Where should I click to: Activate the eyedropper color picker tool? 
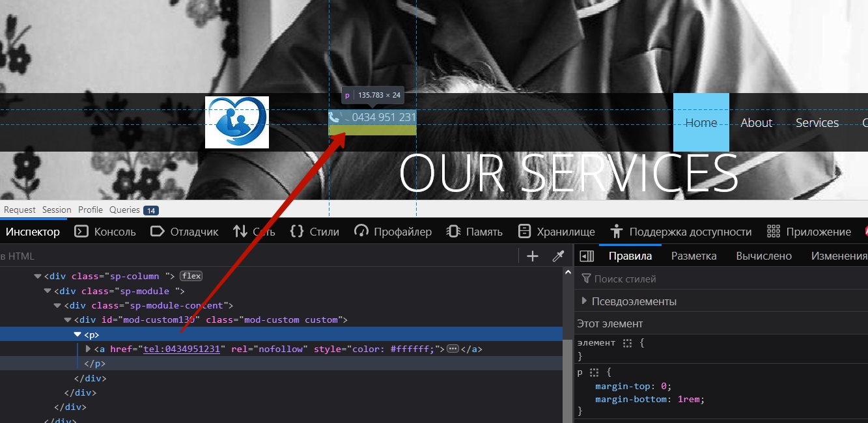[558, 256]
